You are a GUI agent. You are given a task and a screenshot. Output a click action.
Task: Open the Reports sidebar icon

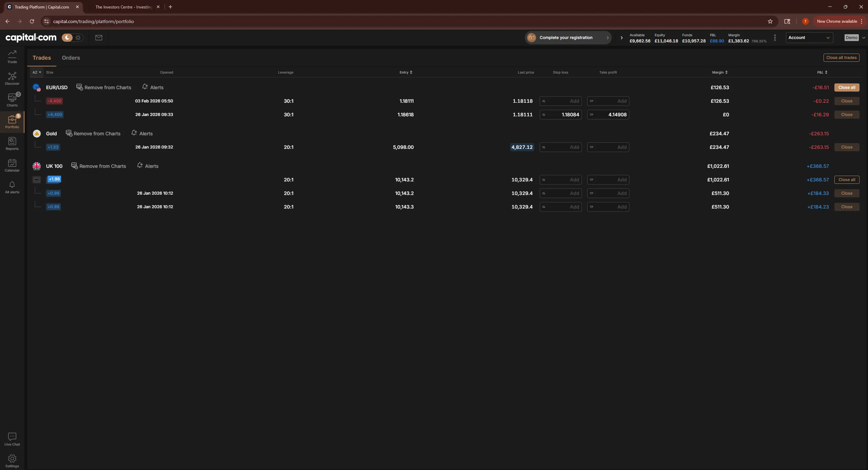point(12,143)
